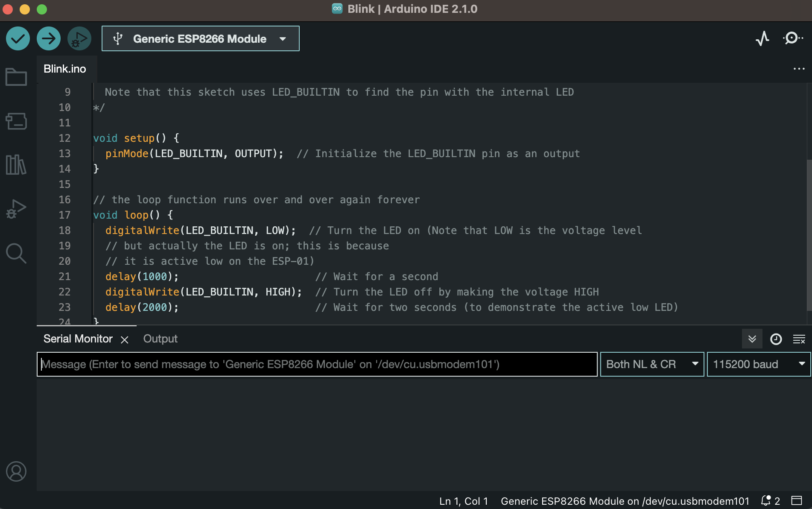
Task: Start debugging with the debug play button
Action: click(79, 38)
